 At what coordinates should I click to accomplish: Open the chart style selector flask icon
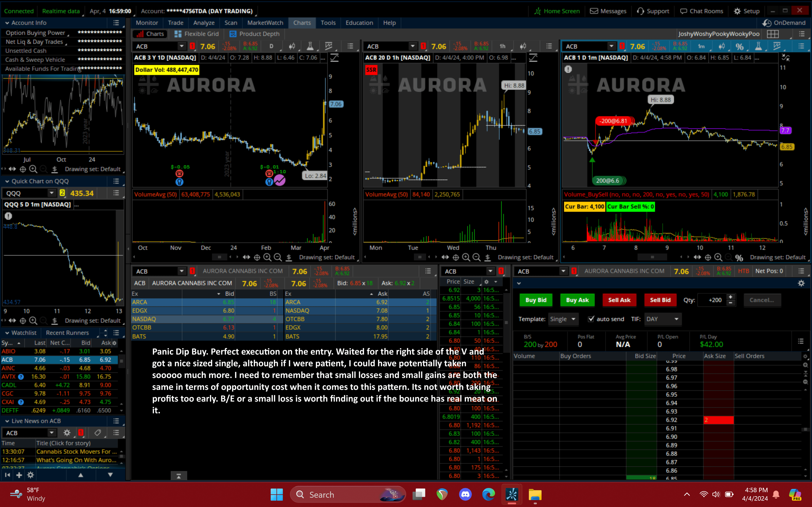click(310, 46)
